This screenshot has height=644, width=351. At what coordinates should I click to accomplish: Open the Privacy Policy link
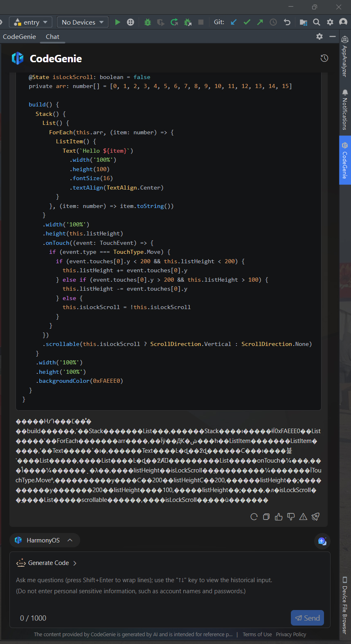pos(291,634)
